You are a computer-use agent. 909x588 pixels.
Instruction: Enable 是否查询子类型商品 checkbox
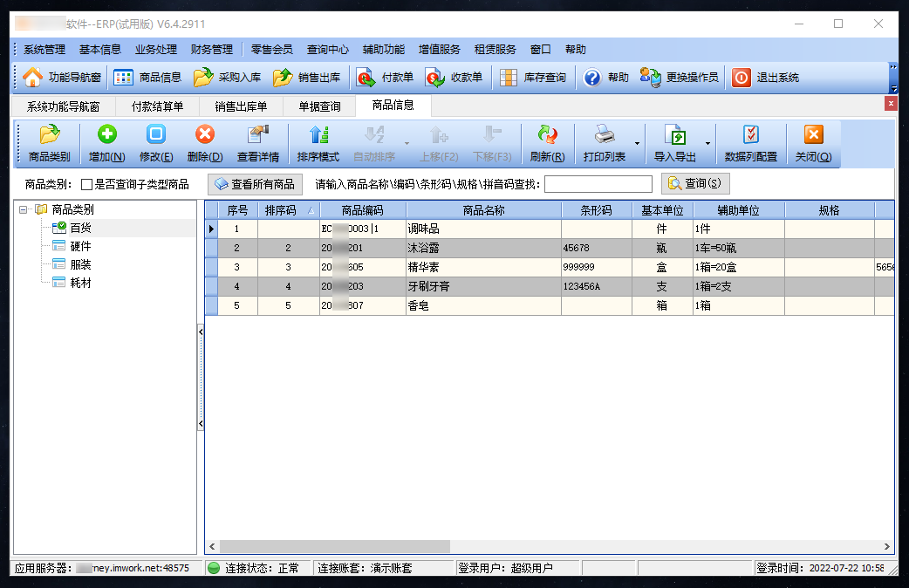click(x=86, y=184)
